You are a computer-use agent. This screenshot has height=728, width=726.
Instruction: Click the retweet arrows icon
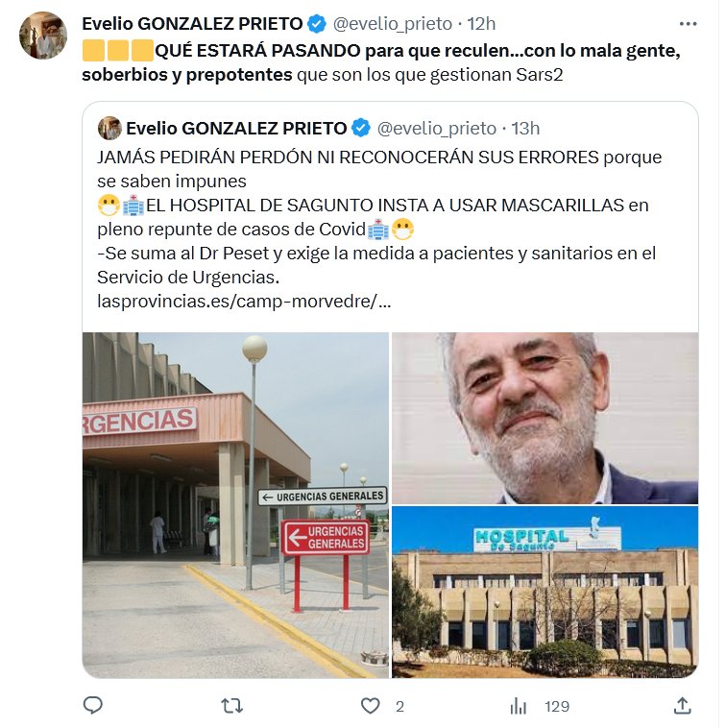(231, 706)
